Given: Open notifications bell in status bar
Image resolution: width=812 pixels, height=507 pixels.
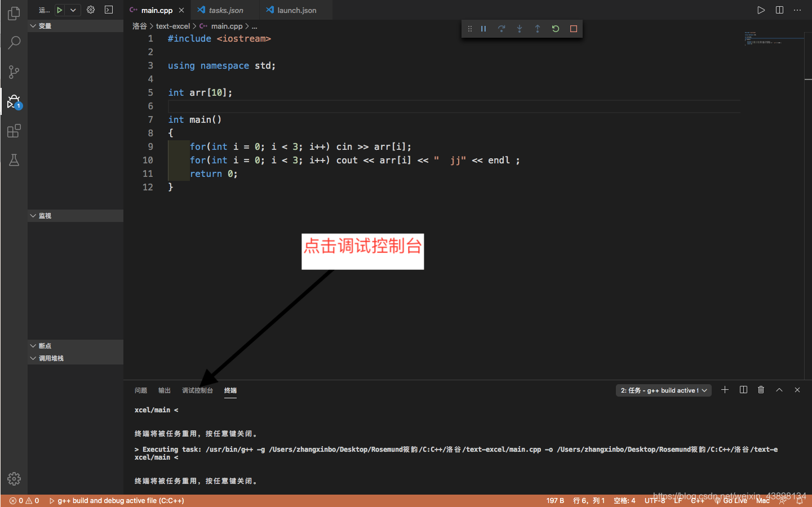Looking at the screenshot, I should point(800,501).
